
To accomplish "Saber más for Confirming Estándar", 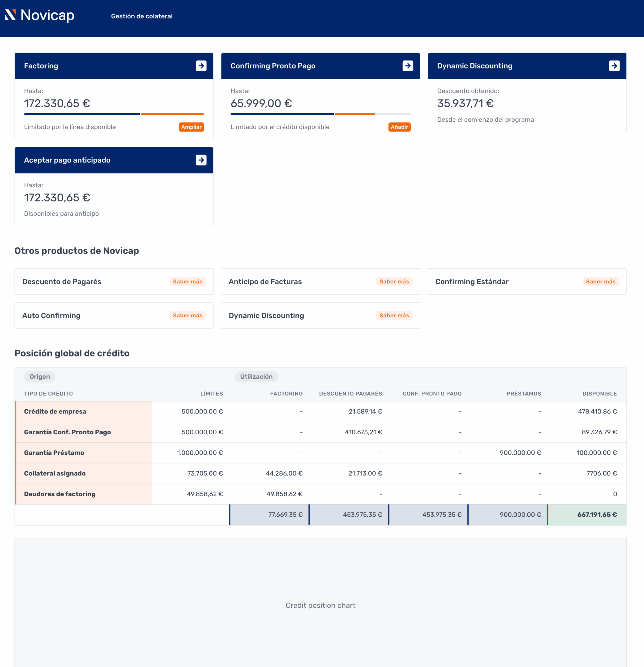I will (601, 281).
